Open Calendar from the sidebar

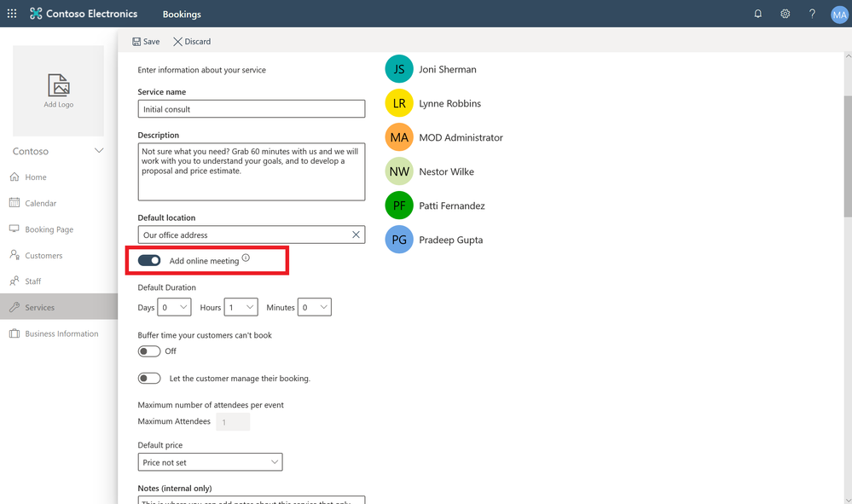(59, 203)
